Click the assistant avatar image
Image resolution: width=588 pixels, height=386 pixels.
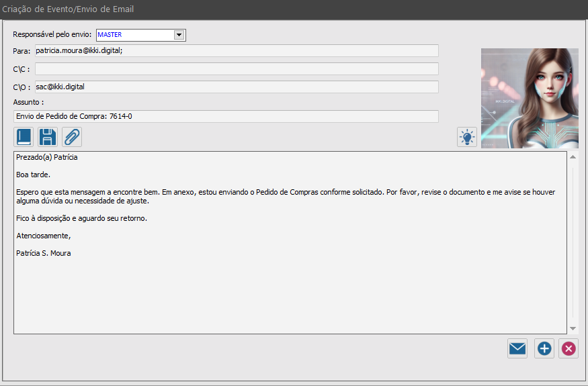tap(530, 98)
